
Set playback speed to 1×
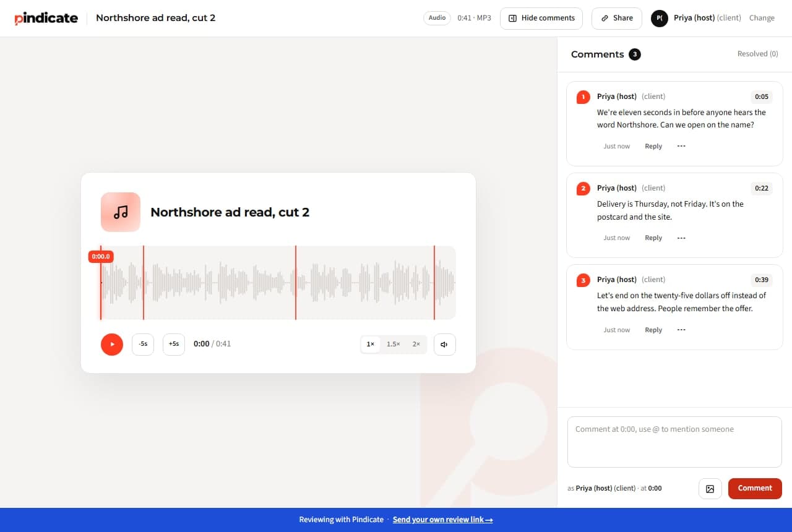tap(371, 345)
